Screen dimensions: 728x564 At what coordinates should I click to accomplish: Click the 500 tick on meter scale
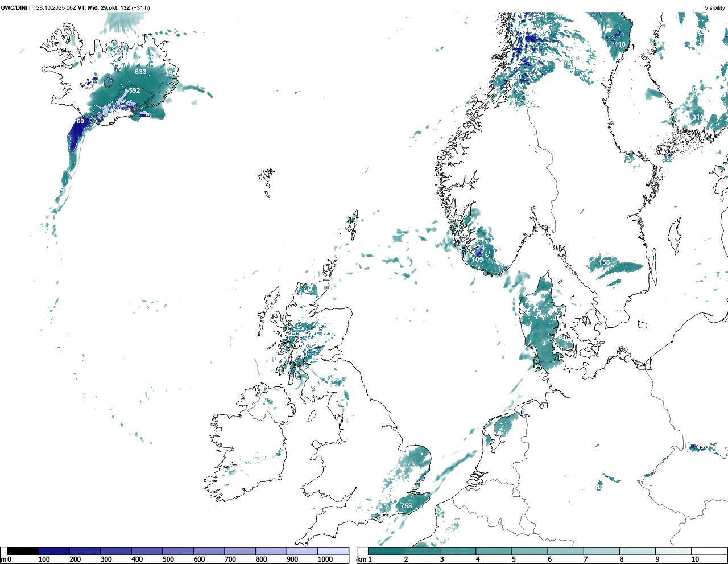pyautogui.click(x=168, y=559)
